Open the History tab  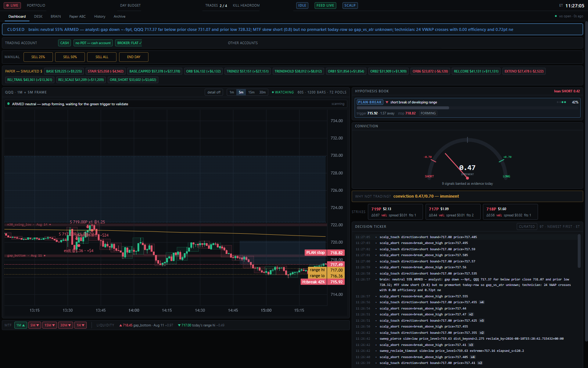100,17
